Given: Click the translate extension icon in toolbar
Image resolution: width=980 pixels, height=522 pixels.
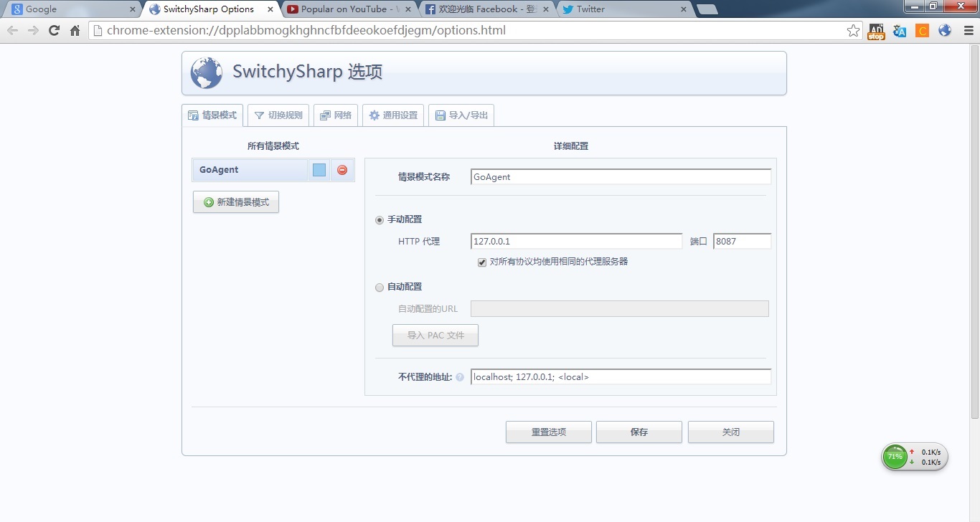Looking at the screenshot, I should click(x=900, y=31).
